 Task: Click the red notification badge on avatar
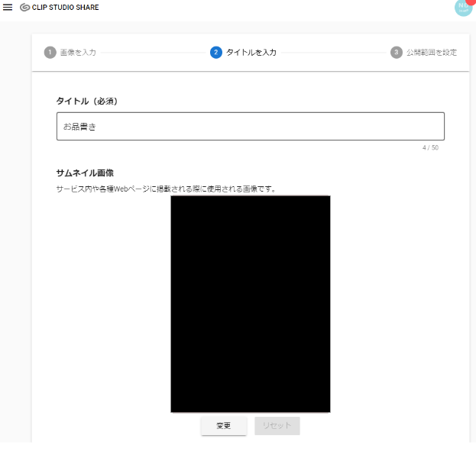[471, 2]
